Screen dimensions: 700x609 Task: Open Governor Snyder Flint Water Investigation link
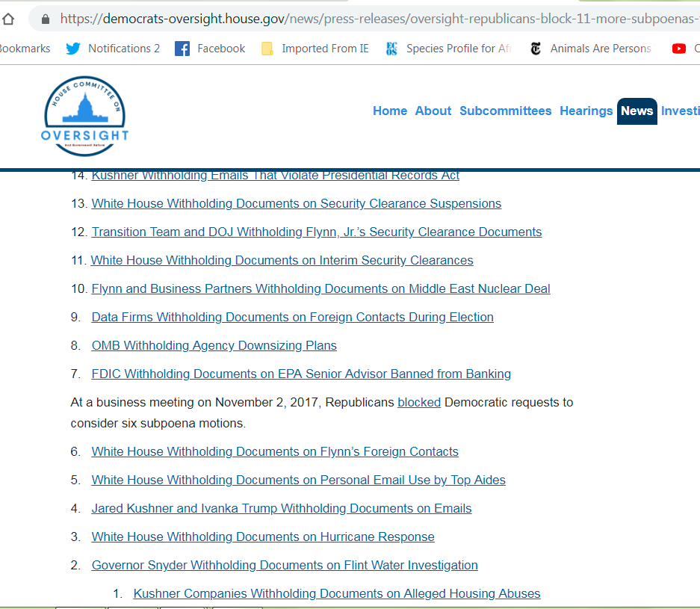285,565
